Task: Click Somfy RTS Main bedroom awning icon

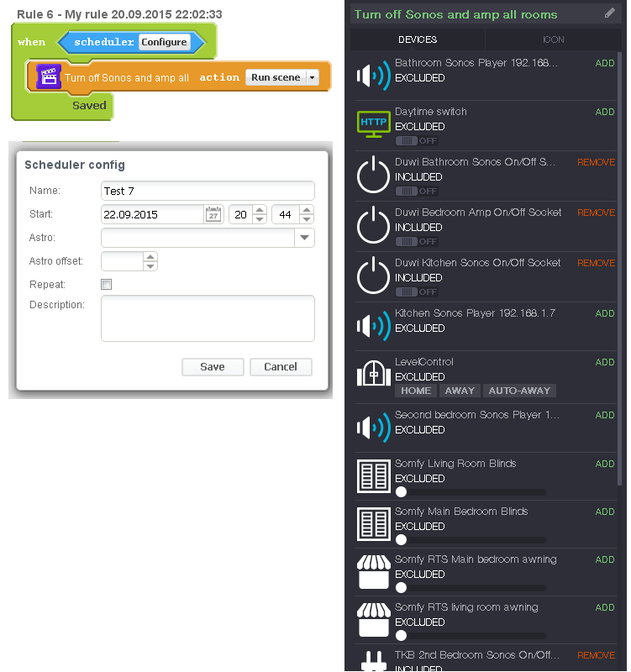Action: tap(373, 572)
